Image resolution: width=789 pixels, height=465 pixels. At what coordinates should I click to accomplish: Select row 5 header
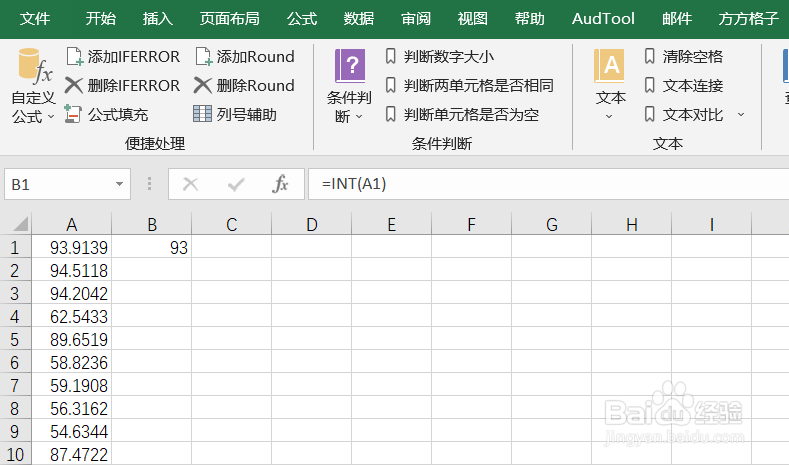[x=15, y=339]
